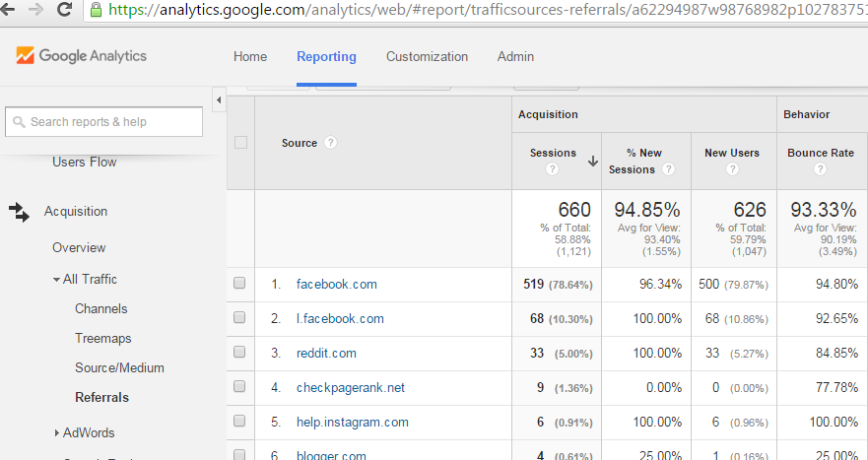Click the help icon under New Users
The width and height of the screenshot is (868, 460).
pyautogui.click(x=731, y=169)
